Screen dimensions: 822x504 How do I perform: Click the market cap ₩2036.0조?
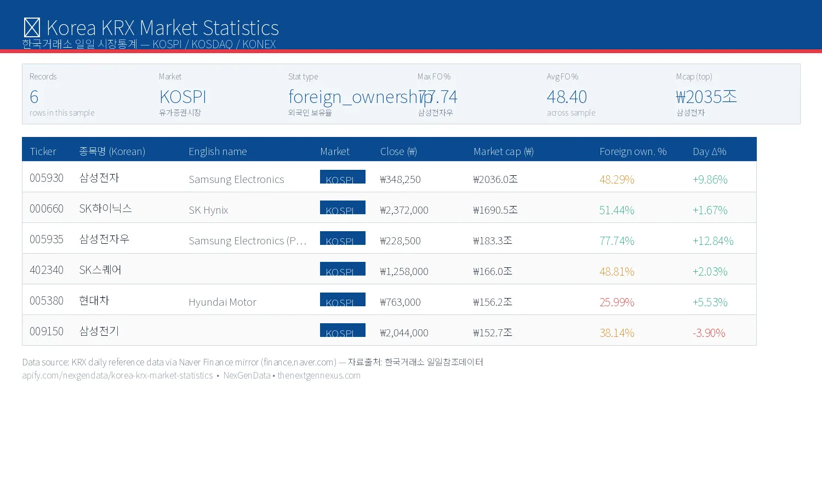pyautogui.click(x=495, y=180)
